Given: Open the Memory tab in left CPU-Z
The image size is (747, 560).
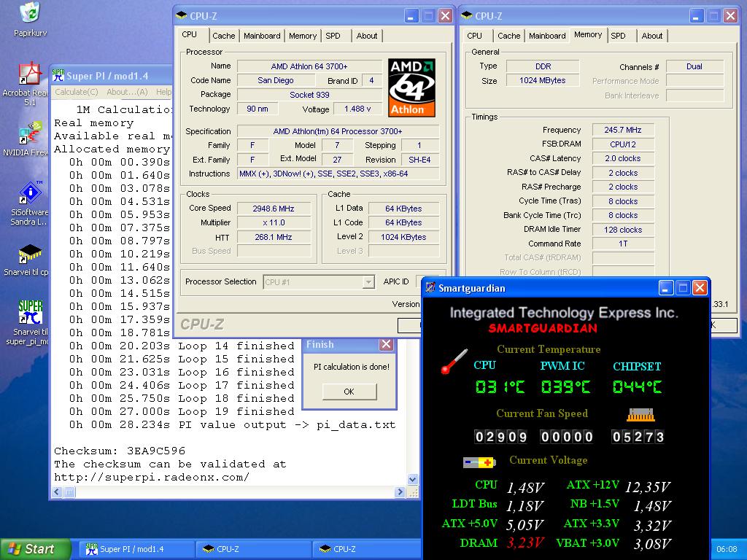Looking at the screenshot, I should point(303,36).
